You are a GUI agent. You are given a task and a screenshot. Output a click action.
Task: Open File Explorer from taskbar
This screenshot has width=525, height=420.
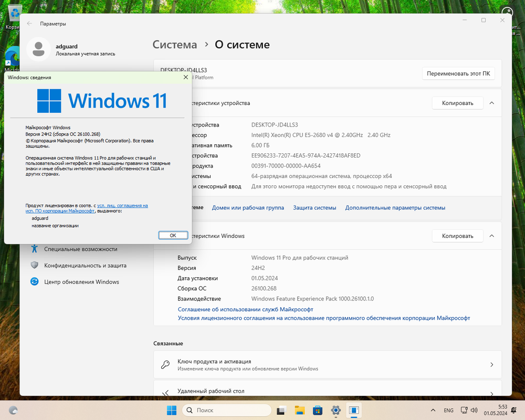299,410
